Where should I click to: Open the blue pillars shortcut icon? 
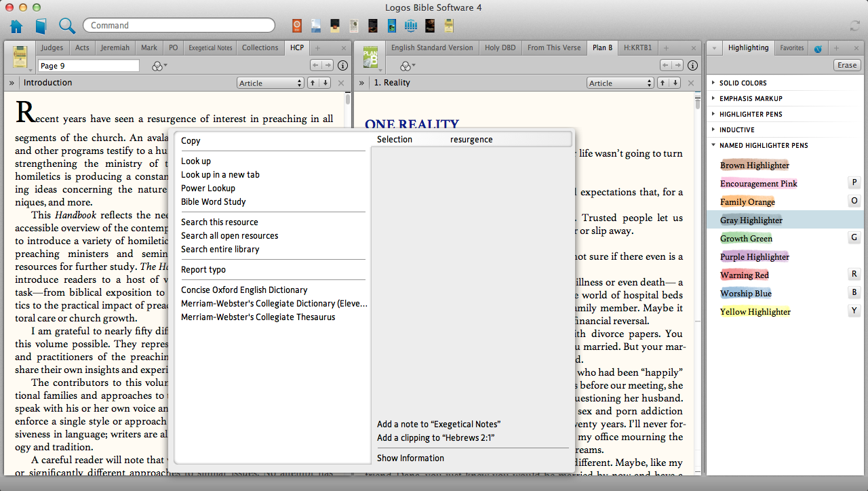point(411,26)
